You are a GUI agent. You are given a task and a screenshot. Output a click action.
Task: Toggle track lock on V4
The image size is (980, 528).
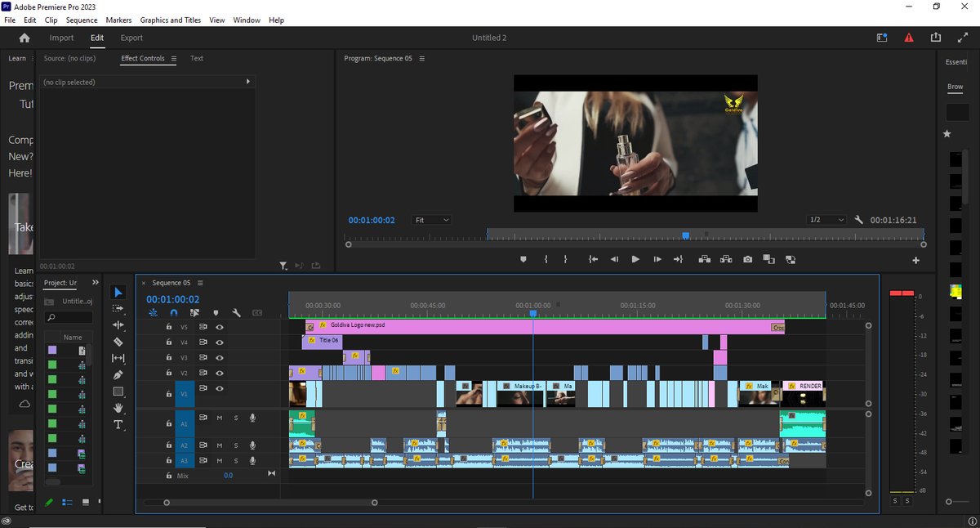click(x=169, y=342)
